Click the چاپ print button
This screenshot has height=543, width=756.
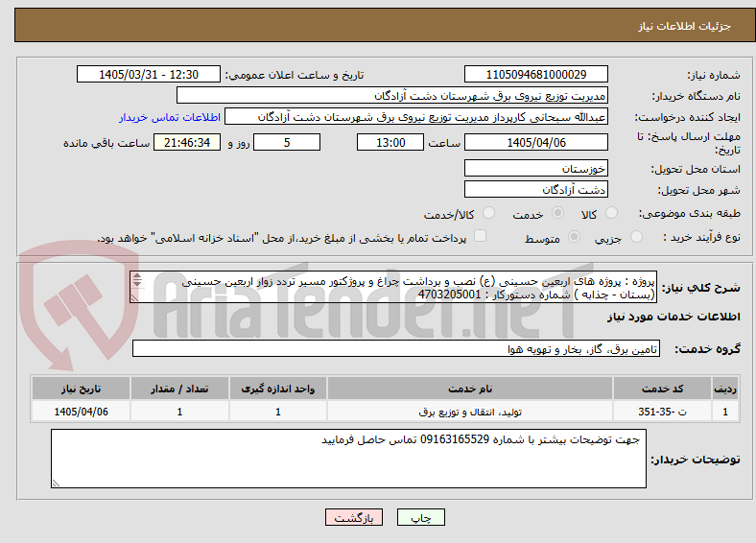[421, 517]
